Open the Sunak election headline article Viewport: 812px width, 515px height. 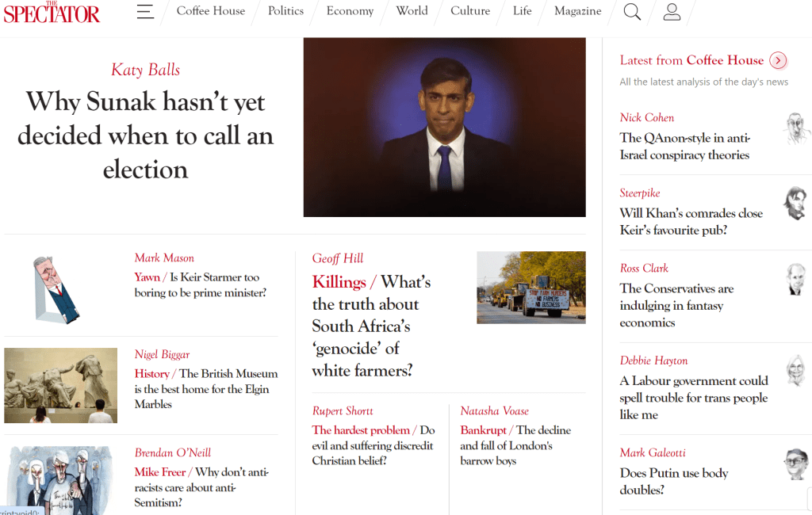coord(146,135)
